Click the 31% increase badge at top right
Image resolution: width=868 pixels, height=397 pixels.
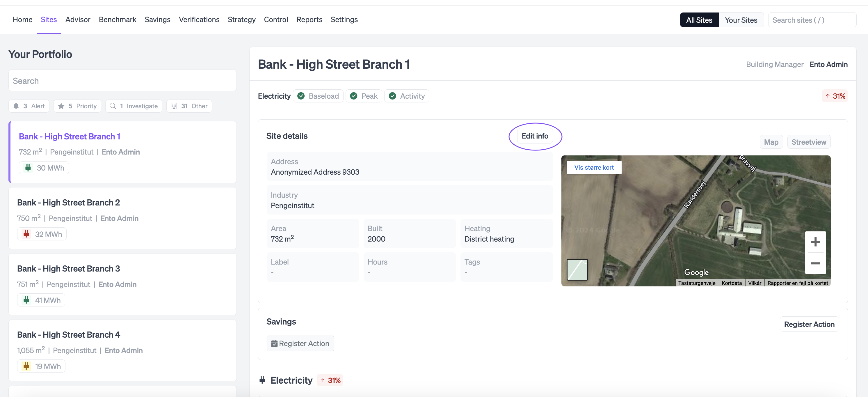pyautogui.click(x=835, y=96)
